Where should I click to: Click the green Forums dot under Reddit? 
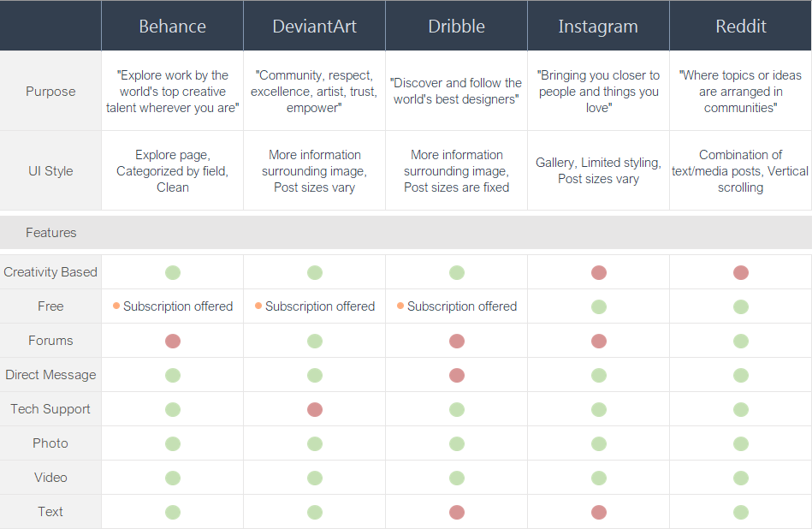(x=741, y=341)
